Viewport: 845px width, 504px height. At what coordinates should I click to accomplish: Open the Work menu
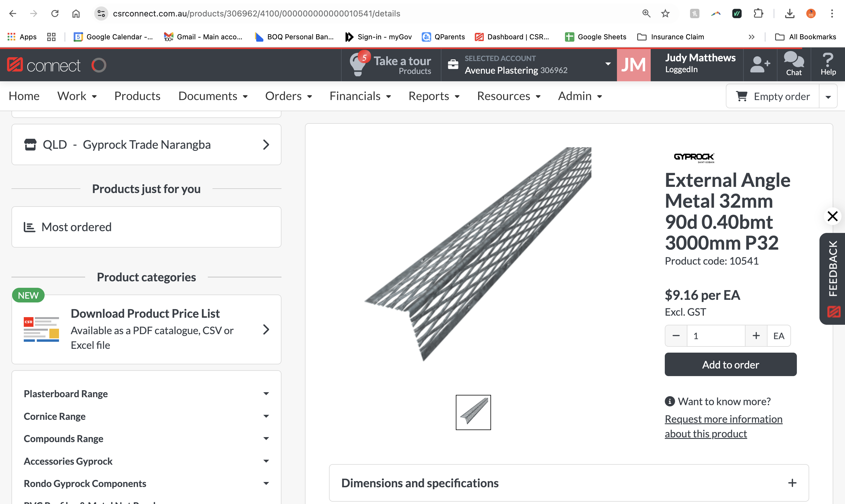(x=77, y=96)
